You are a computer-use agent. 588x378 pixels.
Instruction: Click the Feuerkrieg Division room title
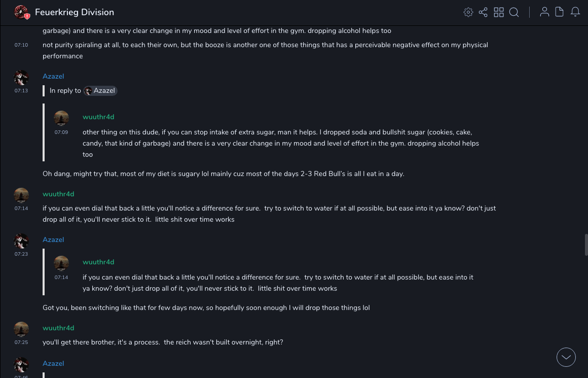point(75,12)
